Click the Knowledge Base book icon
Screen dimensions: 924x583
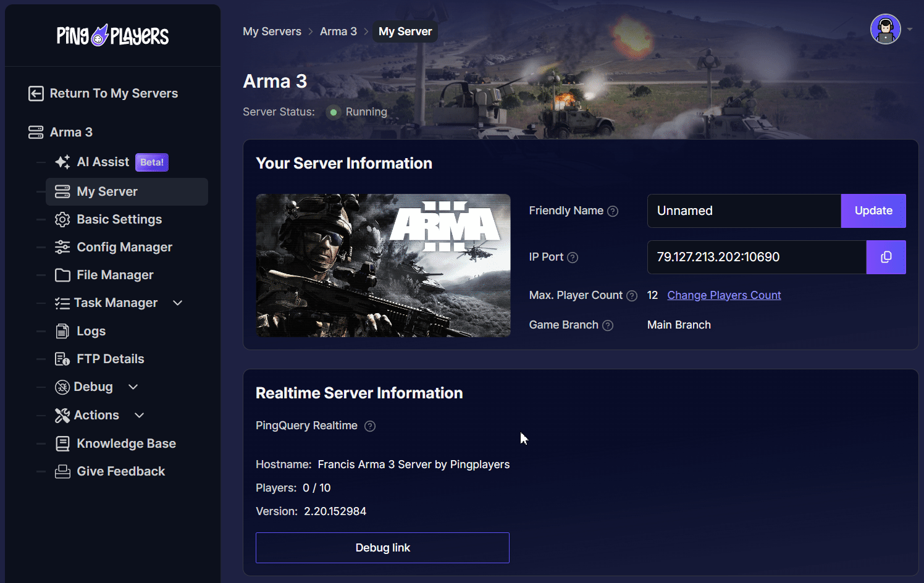pyautogui.click(x=62, y=443)
